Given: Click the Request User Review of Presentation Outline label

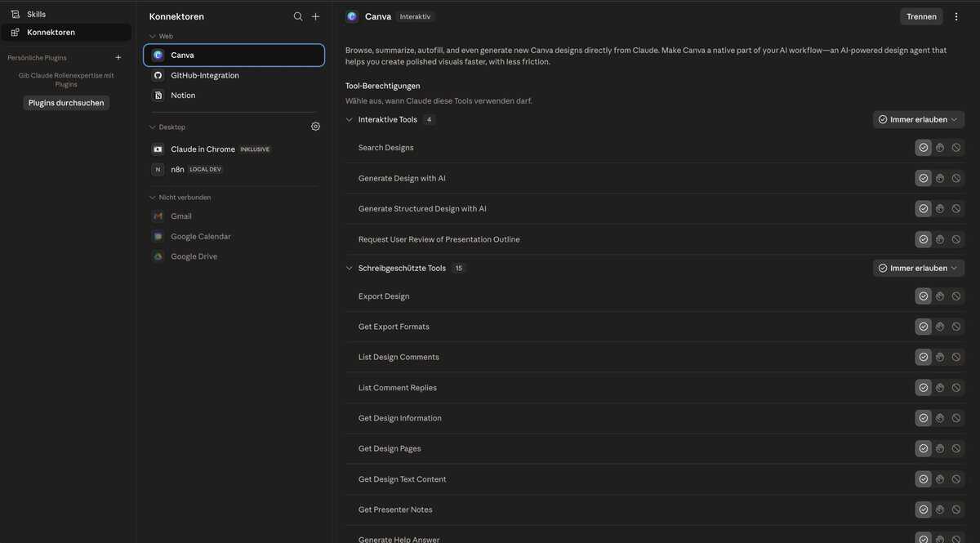Looking at the screenshot, I should tap(439, 239).
